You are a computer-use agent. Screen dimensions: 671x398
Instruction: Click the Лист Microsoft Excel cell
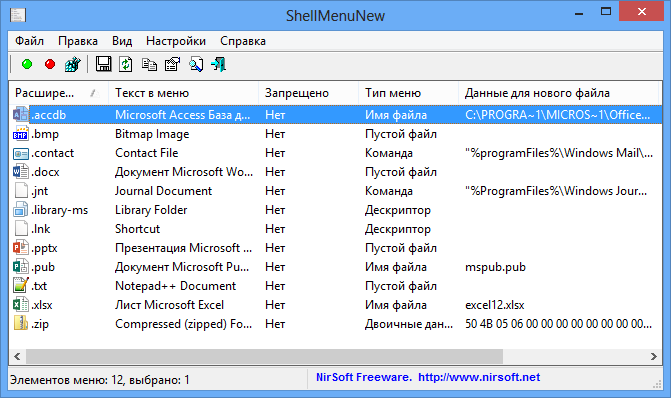[169, 305]
